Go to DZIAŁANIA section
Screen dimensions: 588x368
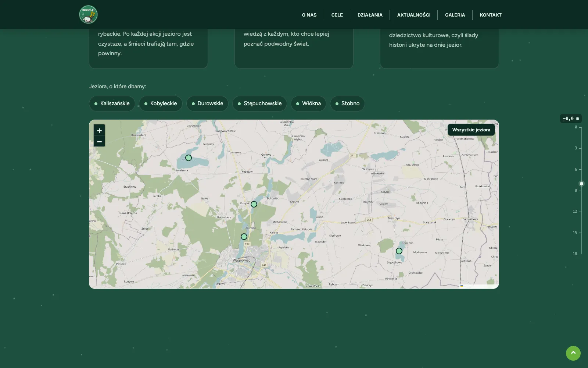click(370, 15)
